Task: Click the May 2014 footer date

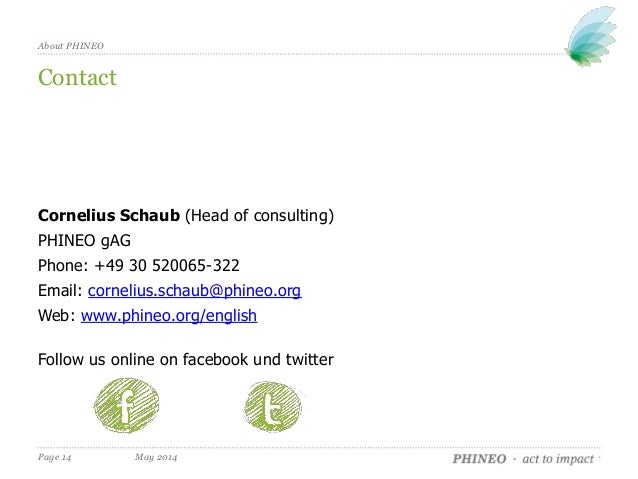Action: point(156,457)
